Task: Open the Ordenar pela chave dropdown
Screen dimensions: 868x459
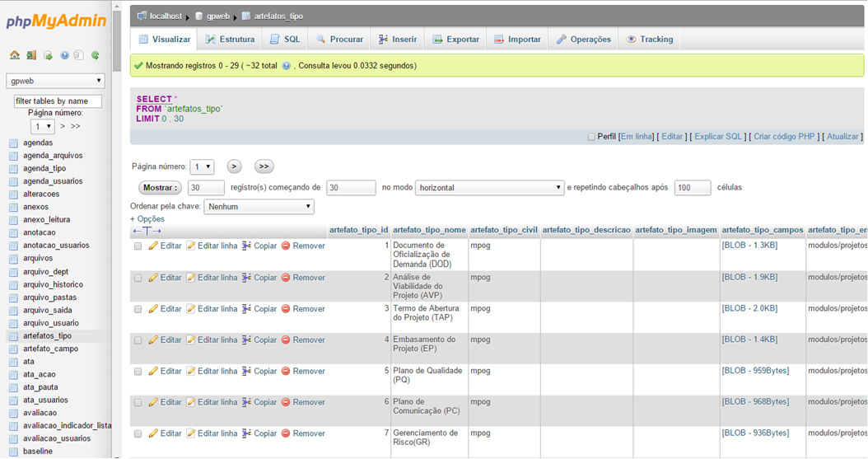Action: point(259,207)
